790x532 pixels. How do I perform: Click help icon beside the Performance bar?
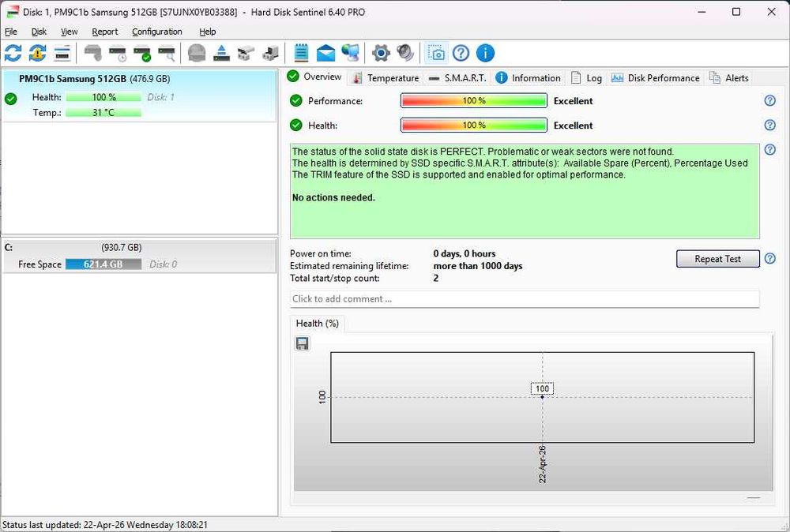point(769,101)
